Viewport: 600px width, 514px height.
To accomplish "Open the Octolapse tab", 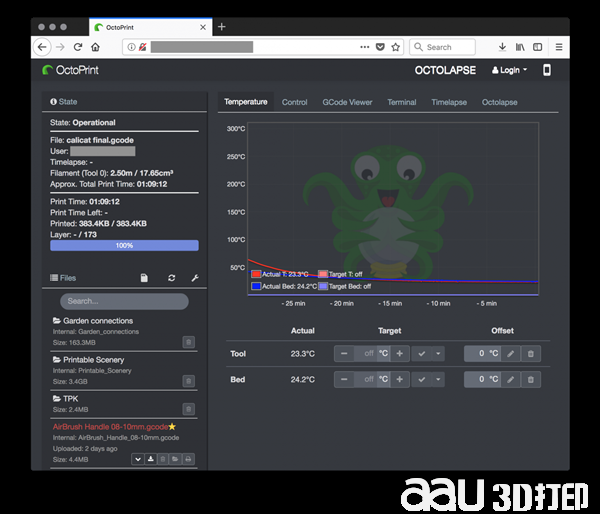I will pos(499,102).
